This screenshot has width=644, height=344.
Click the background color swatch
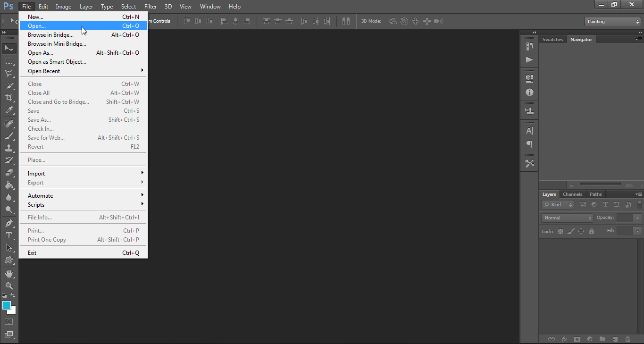point(13,311)
